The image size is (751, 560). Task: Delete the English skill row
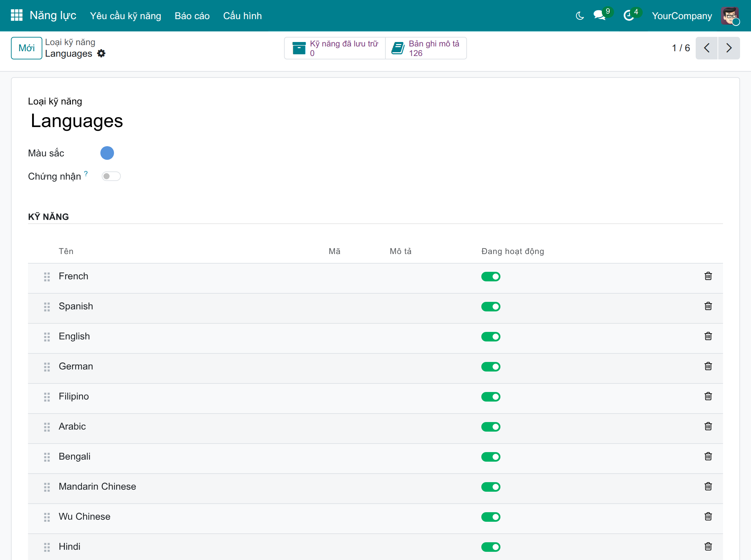(x=708, y=336)
